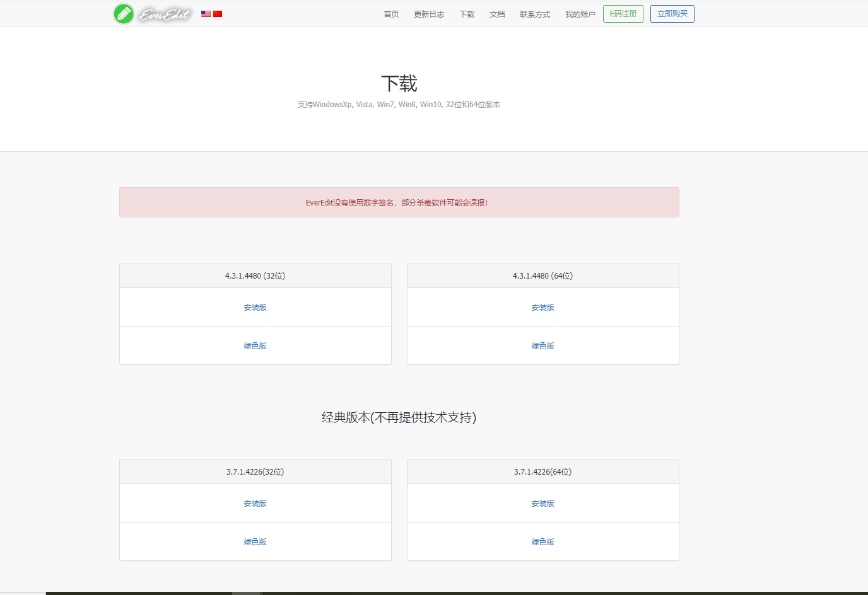
Task: Open 我的账户 account page
Action: pos(579,13)
